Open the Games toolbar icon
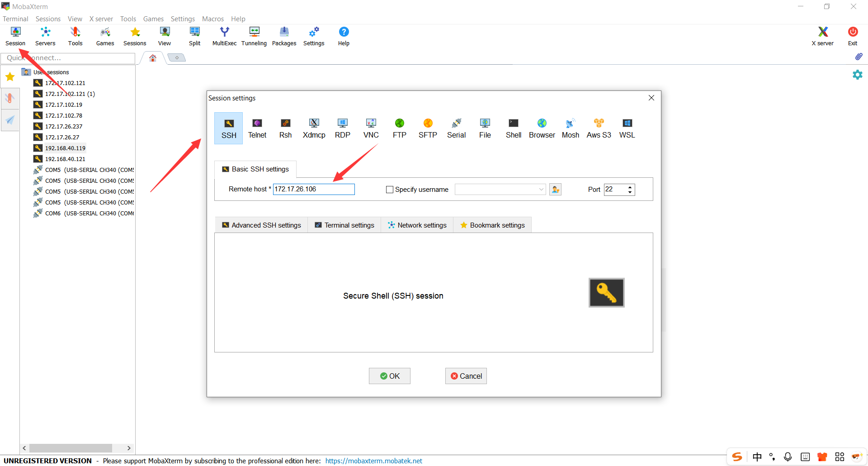Screen dimensions: 868x466 coord(105,36)
